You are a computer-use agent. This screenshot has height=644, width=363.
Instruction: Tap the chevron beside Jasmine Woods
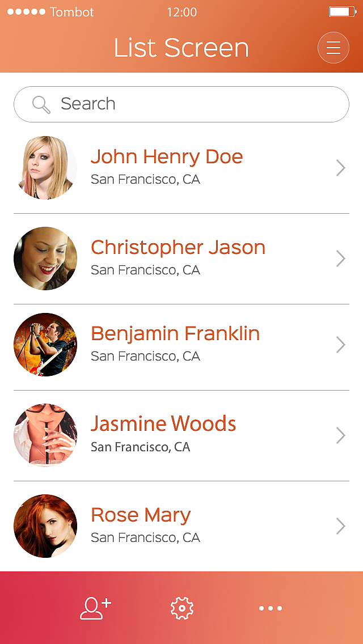pos(340,435)
